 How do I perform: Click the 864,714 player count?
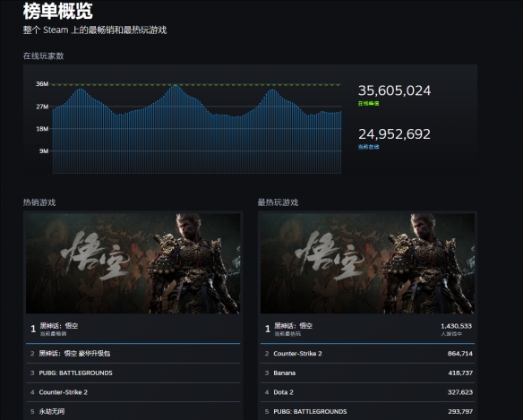click(x=460, y=354)
